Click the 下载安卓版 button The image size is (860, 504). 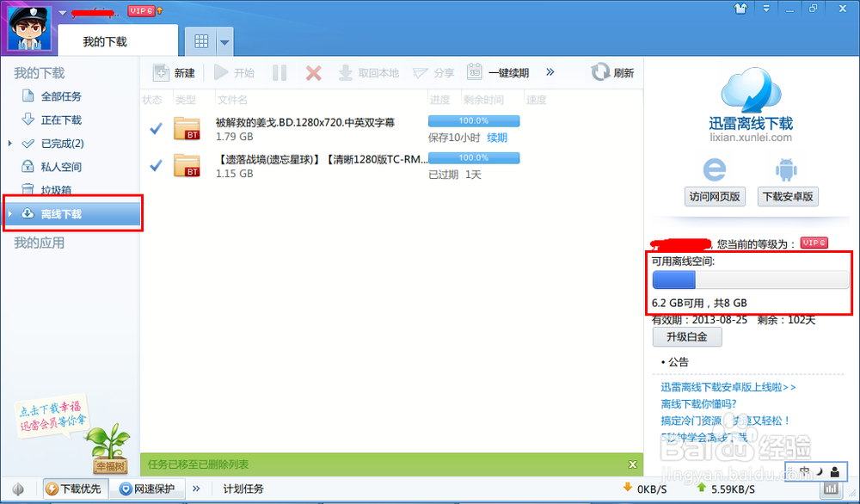pyautogui.click(x=788, y=196)
